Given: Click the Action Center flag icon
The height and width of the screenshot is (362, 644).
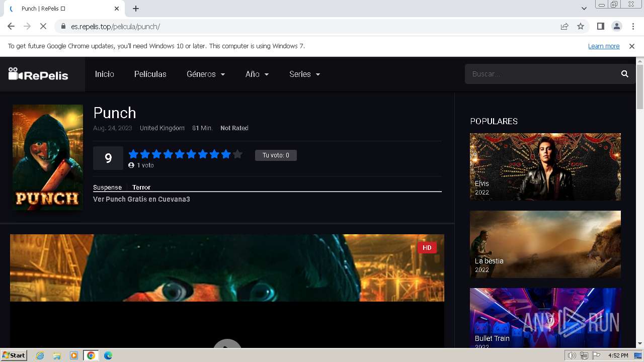Looking at the screenshot, I should [x=596, y=355].
